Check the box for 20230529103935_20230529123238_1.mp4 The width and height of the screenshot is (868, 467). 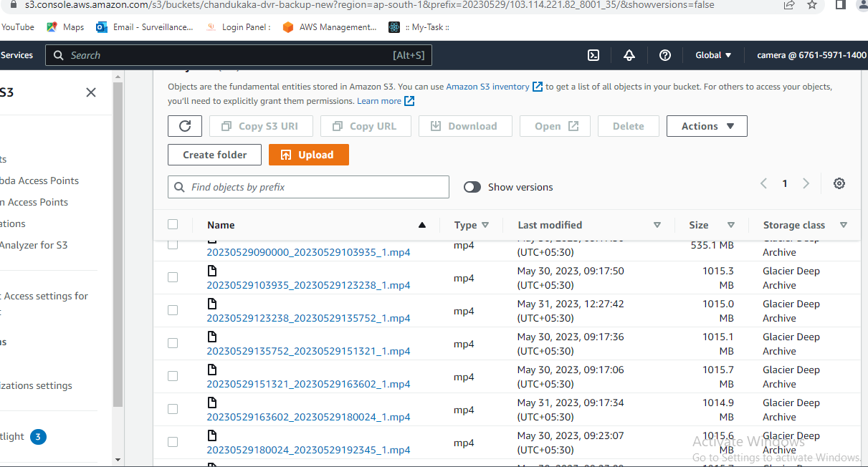click(173, 277)
